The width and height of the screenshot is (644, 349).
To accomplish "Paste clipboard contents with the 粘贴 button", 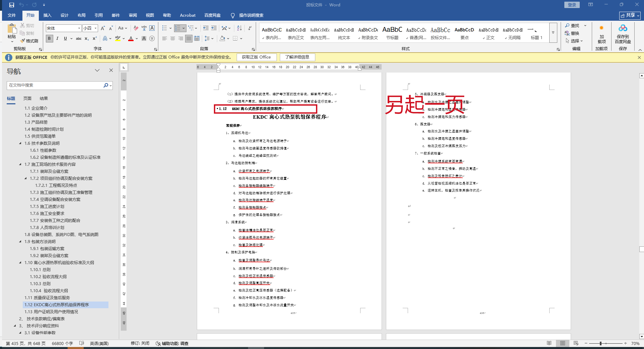I will click(x=12, y=33).
